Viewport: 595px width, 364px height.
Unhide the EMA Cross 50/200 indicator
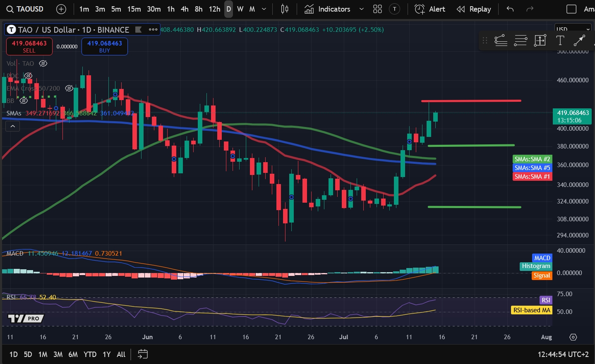click(69, 88)
